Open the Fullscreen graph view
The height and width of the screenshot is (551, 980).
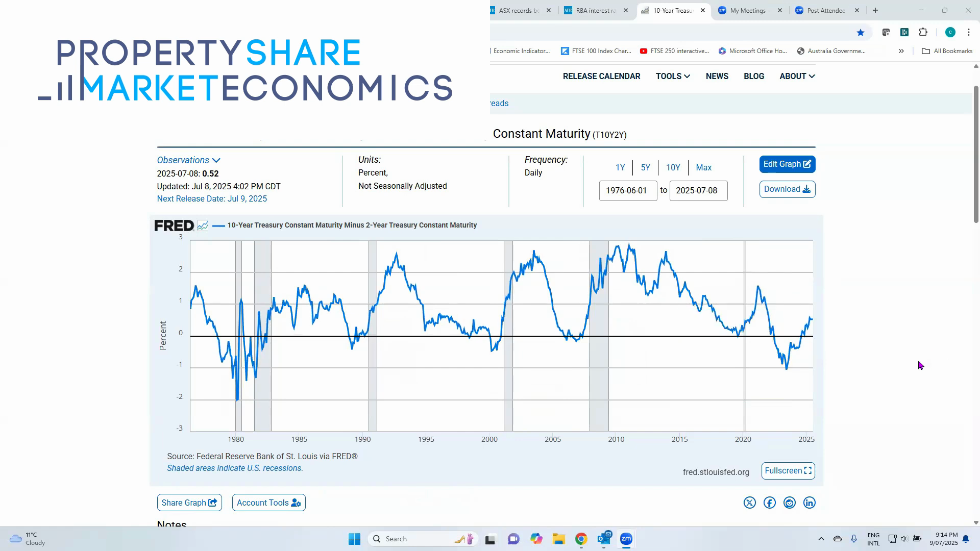[788, 470]
